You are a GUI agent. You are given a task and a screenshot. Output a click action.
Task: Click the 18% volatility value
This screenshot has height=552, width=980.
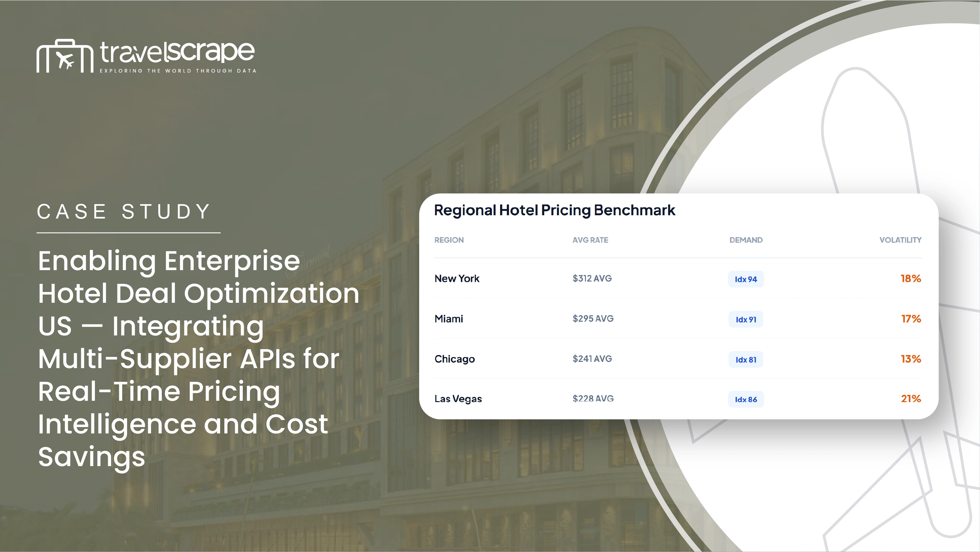[x=911, y=278]
